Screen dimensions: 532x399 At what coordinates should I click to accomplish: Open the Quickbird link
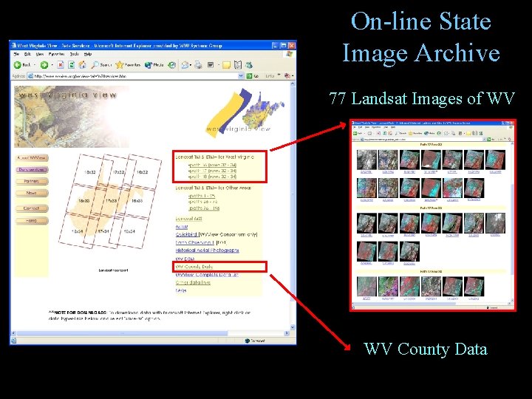[186, 234]
